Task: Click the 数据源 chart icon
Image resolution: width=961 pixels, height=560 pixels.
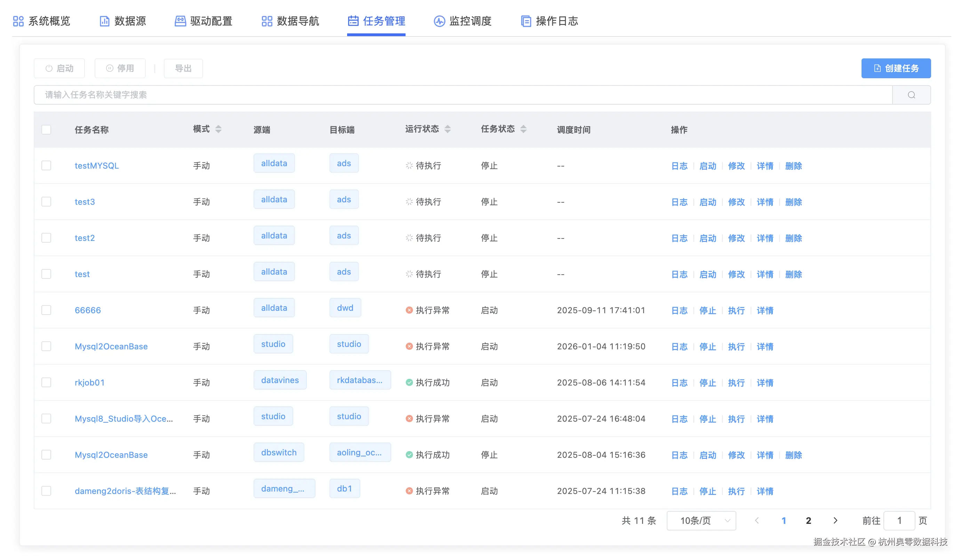Action: tap(104, 21)
